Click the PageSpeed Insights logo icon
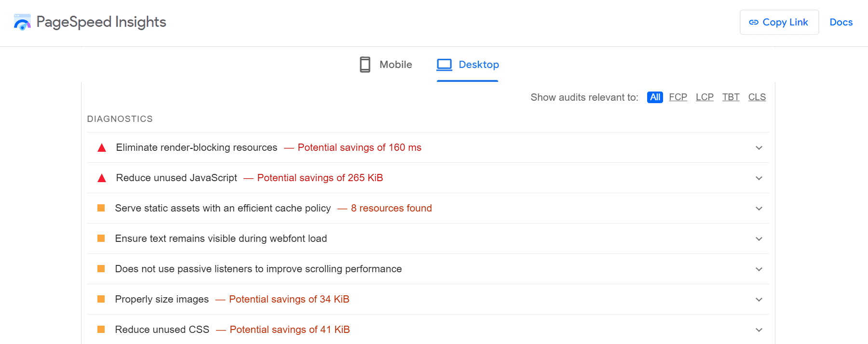This screenshot has width=868, height=344. (22, 22)
